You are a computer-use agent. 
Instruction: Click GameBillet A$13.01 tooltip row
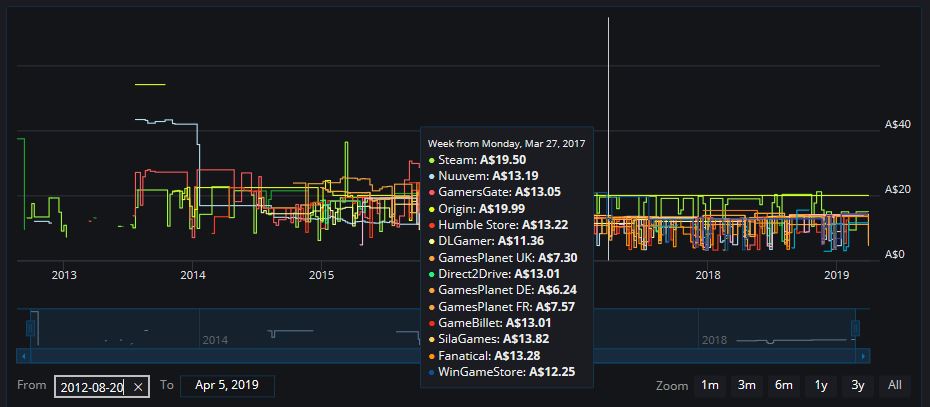pos(490,323)
